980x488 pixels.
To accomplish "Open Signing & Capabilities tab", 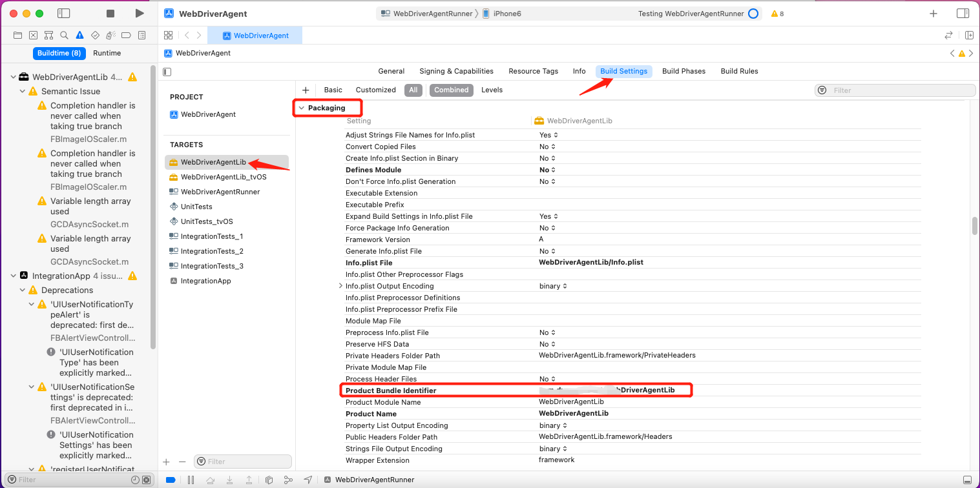I will click(x=456, y=71).
